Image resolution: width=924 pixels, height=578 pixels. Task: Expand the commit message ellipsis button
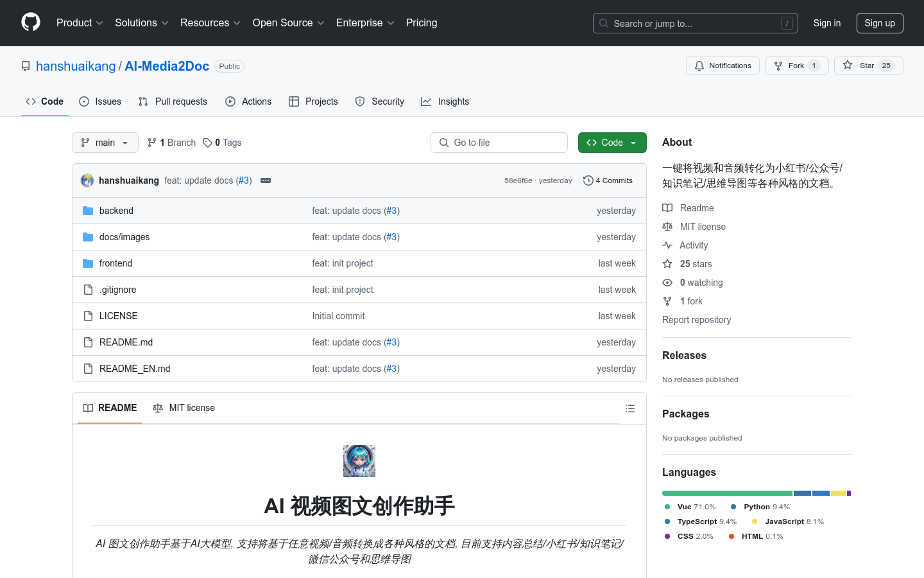tap(266, 180)
